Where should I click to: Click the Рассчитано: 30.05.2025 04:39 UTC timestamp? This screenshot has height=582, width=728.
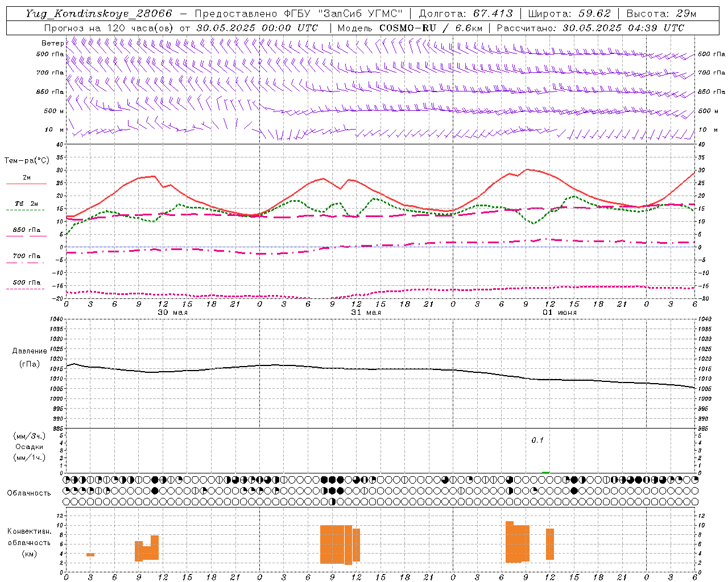(590, 28)
